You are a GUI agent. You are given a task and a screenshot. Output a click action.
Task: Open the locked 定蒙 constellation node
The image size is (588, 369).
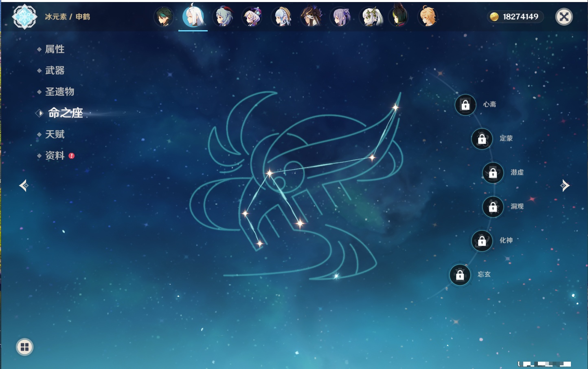coord(482,139)
